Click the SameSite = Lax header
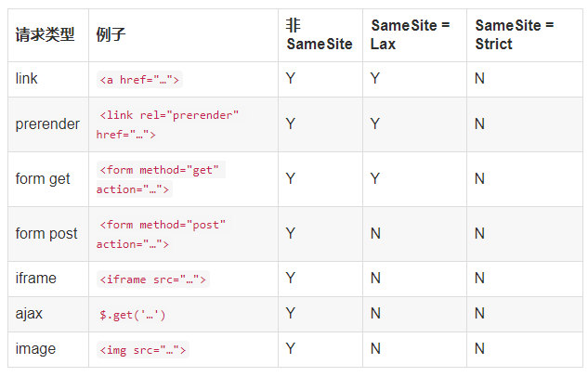588x377 pixels. click(x=410, y=34)
